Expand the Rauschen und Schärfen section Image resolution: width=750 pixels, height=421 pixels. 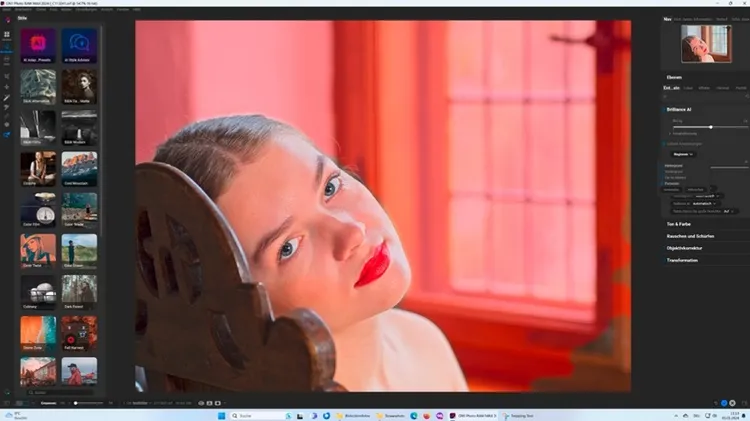[690, 236]
